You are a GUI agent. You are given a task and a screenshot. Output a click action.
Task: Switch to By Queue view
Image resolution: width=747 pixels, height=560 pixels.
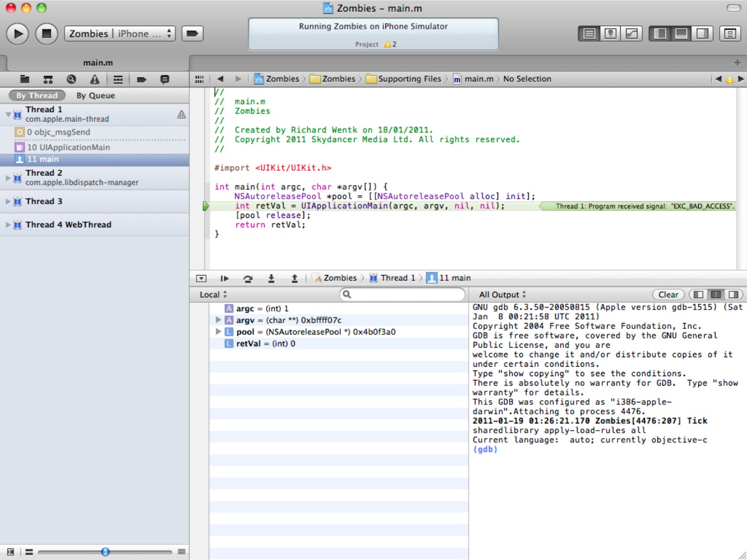(x=95, y=95)
